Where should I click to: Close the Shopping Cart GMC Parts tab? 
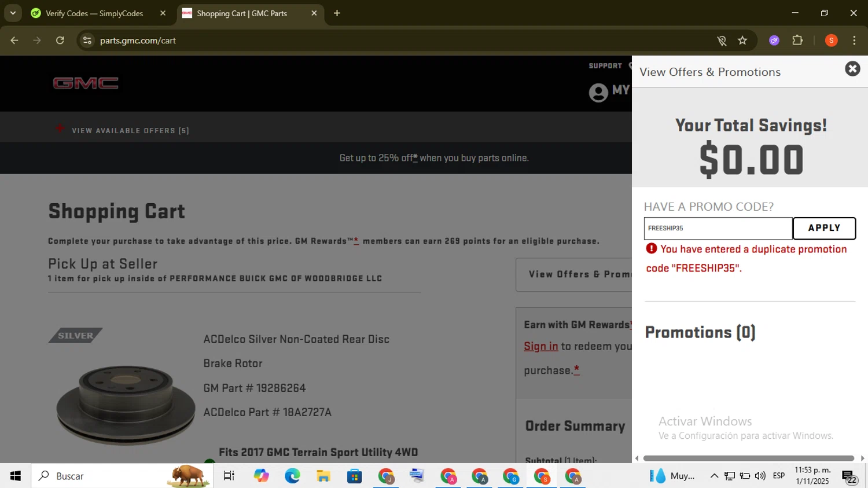[314, 13]
